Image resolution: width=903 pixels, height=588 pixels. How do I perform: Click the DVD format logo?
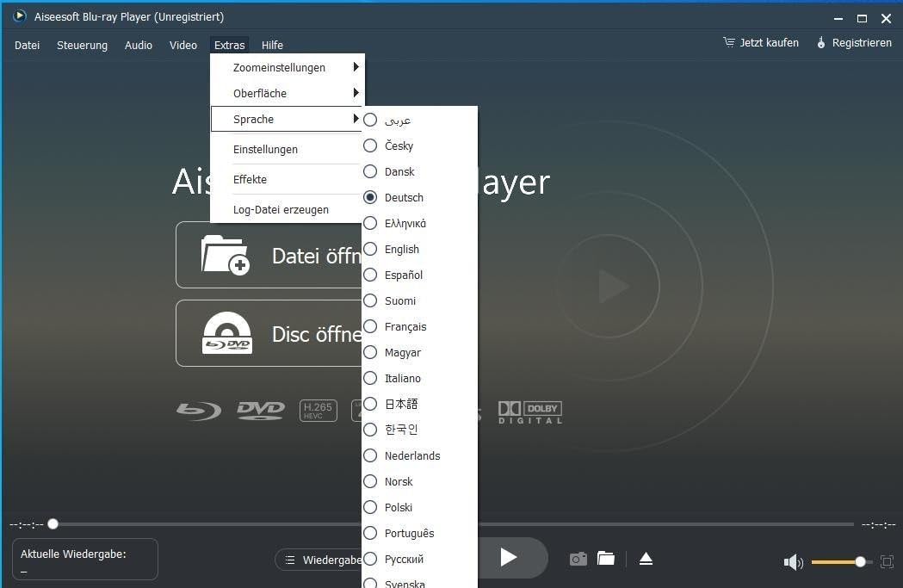261,411
